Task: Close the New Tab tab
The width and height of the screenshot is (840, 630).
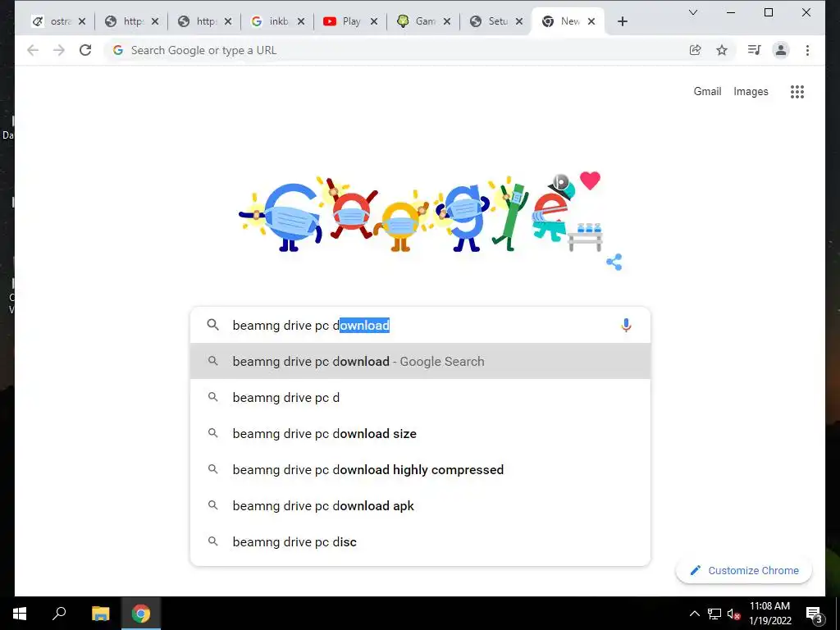Action: (591, 21)
